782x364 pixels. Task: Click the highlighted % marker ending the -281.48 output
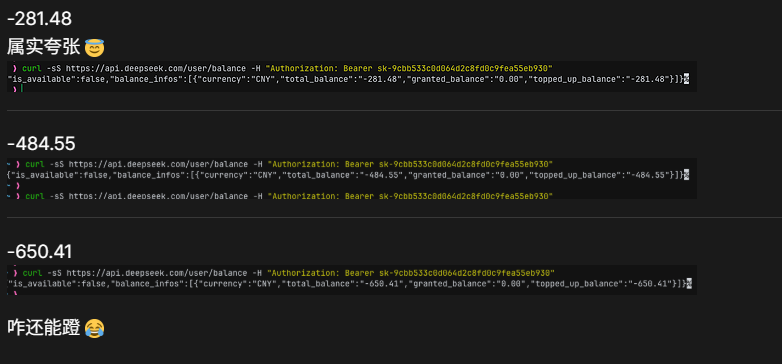click(687, 79)
